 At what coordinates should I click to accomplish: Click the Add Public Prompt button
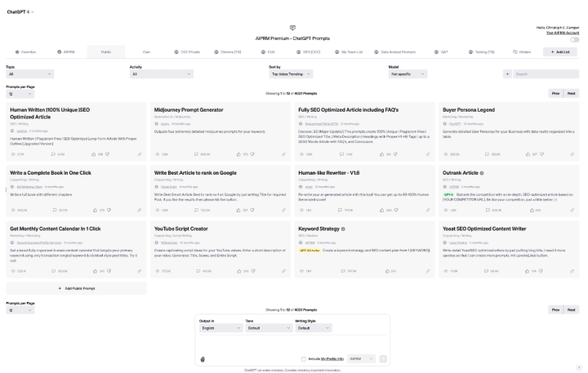pyautogui.click(x=76, y=288)
